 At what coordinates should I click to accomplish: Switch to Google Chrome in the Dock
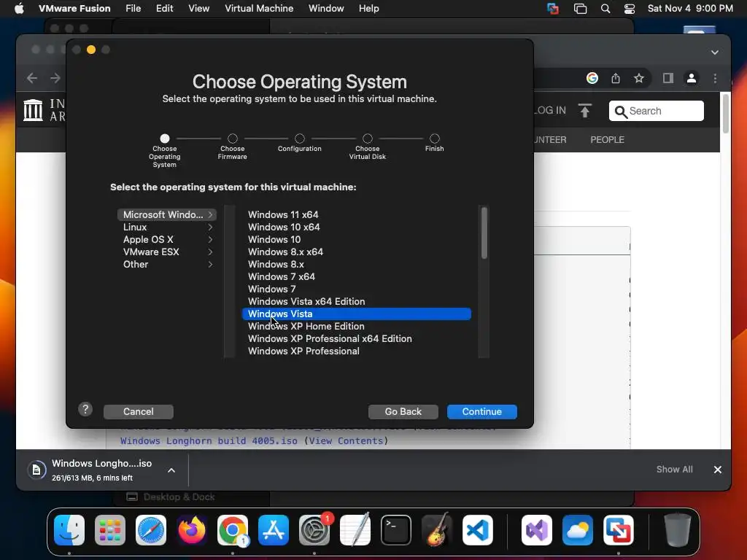233,531
